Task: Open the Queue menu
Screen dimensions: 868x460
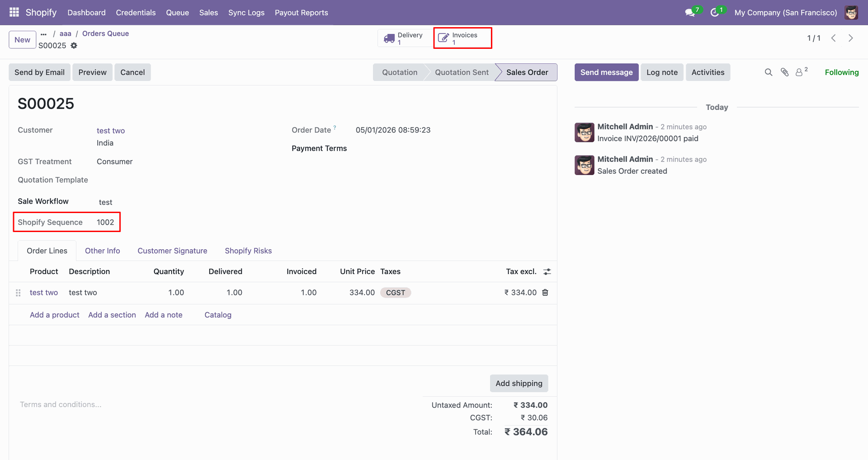Action: click(177, 13)
